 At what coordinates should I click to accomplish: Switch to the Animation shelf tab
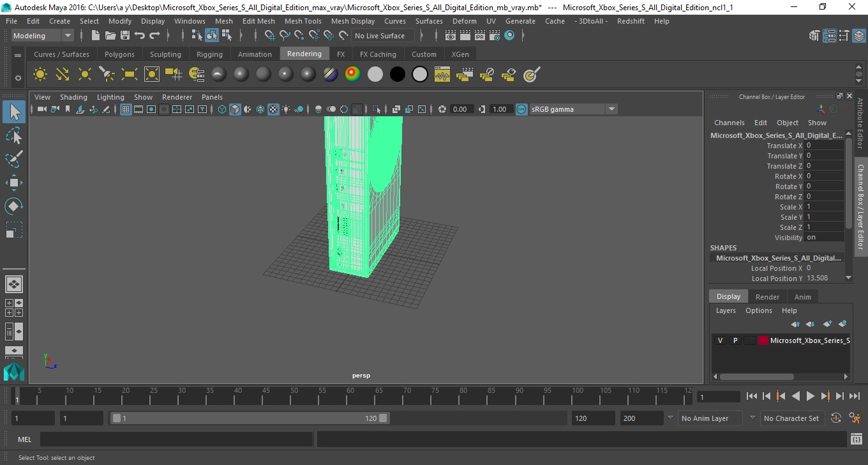pyautogui.click(x=255, y=54)
